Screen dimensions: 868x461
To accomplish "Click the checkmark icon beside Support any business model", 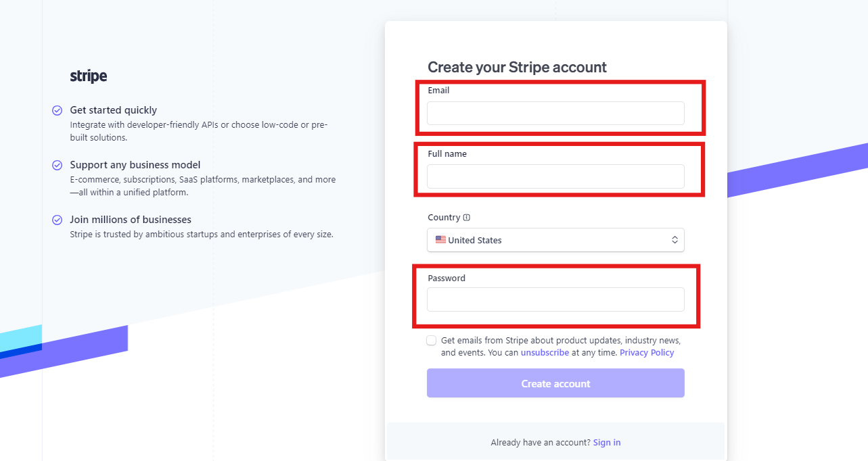I will [58, 165].
